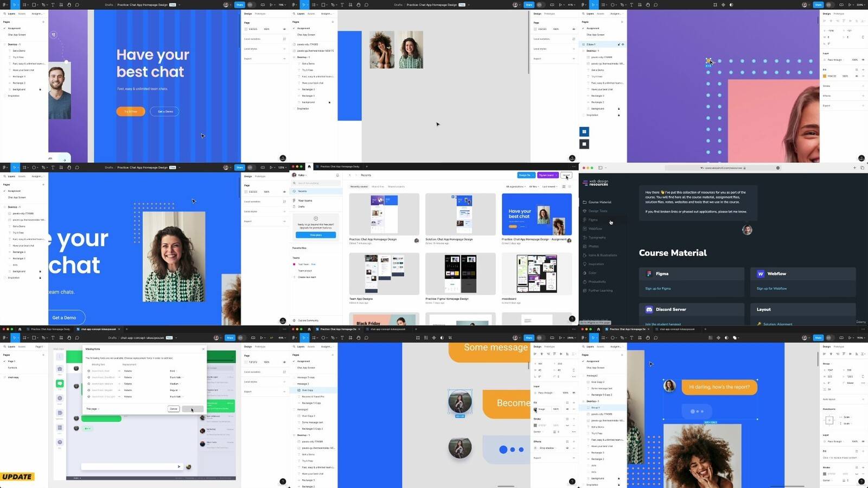Open the moodboard file thumbnail
The width and height of the screenshot is (868, 488).
pyautogui.click(x=537, y=274)
